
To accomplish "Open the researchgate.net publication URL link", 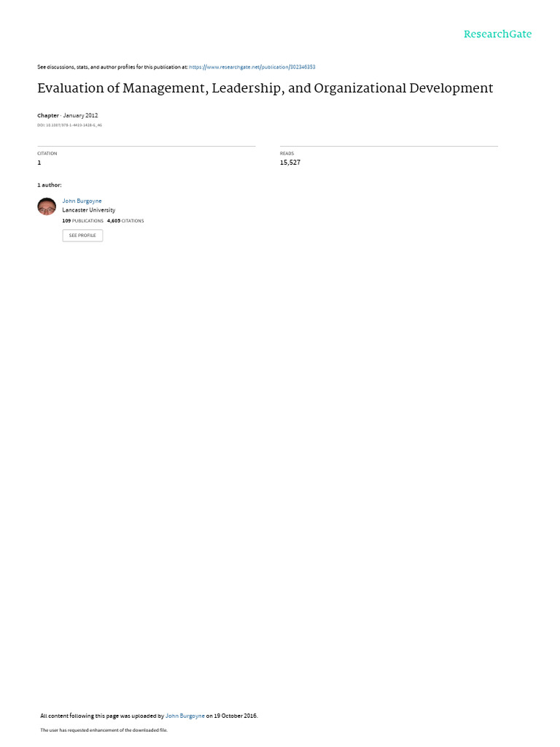I will [252, 67].
